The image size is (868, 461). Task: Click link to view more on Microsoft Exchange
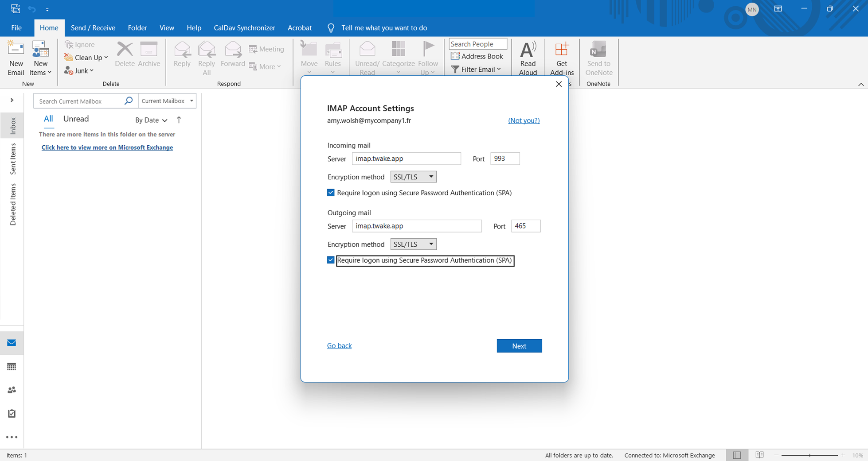(x=107, y=147)
